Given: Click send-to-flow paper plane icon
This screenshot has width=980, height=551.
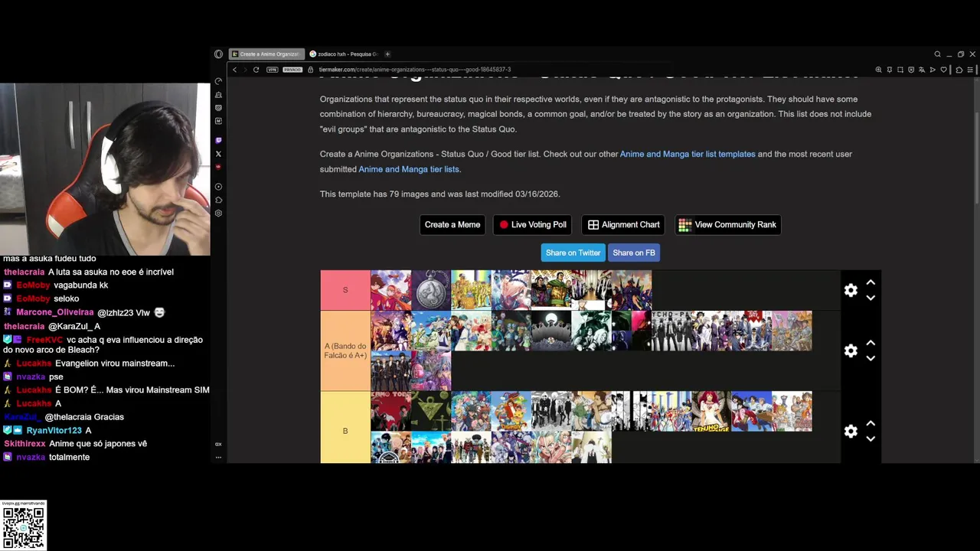Looking at the screenshot, I should coord(933,70).
